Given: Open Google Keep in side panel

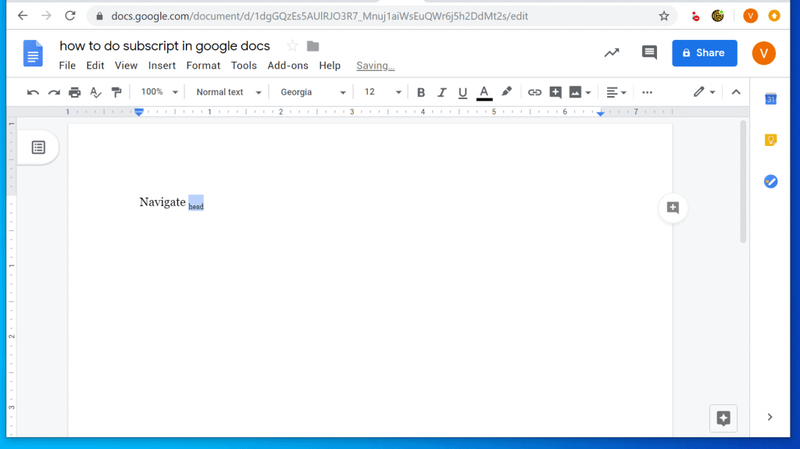Looking at the screenshot, I should pos(770,140).
